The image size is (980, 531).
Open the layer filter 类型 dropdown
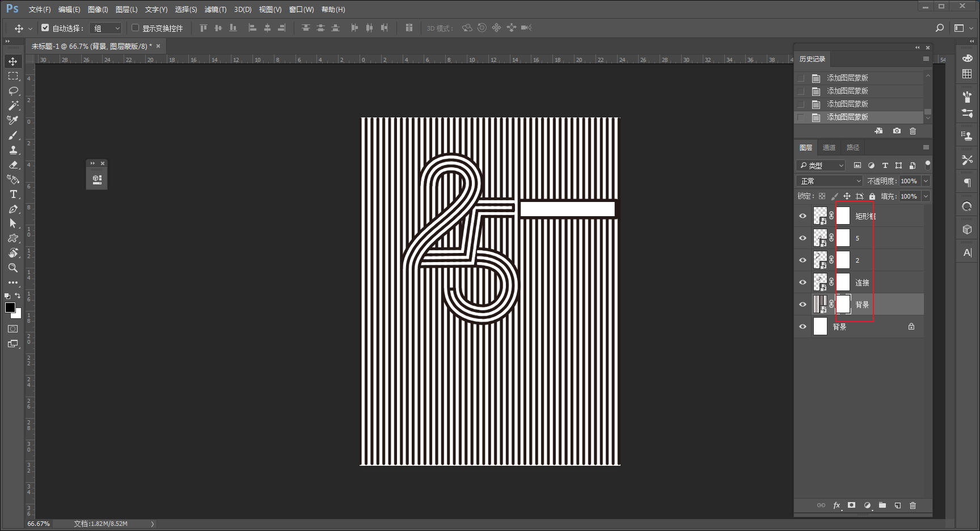pyautogui.click(x=821, y=165)
